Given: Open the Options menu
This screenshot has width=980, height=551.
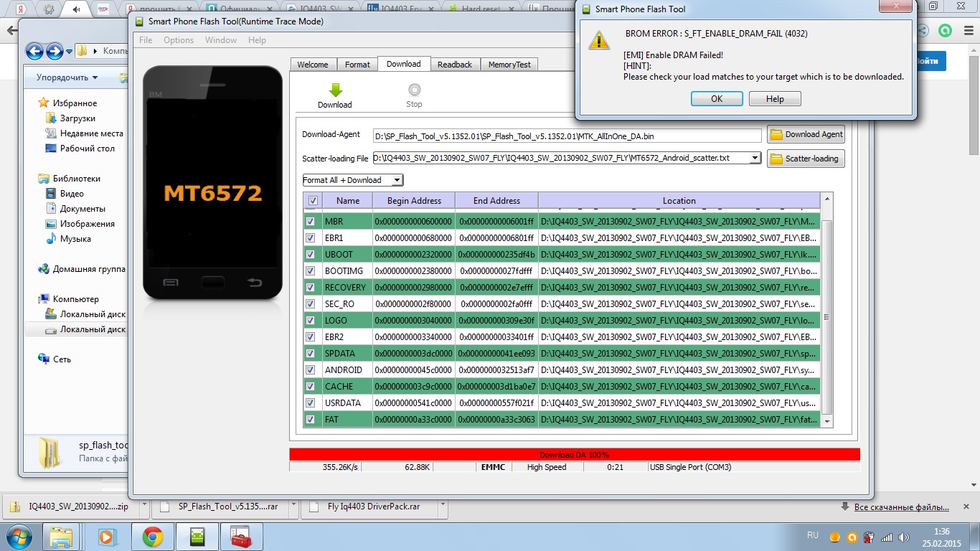Looking at the screenshot, I should 179,40.
